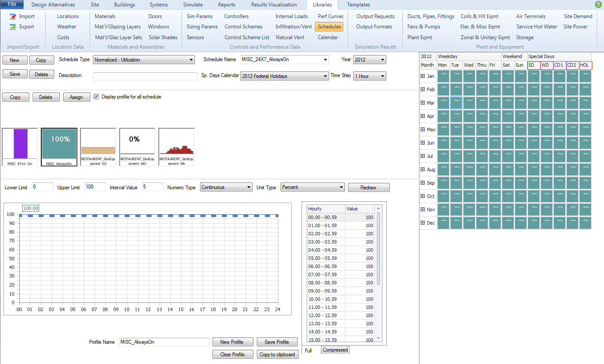Click the Clear Profile button

click(233, 355)
